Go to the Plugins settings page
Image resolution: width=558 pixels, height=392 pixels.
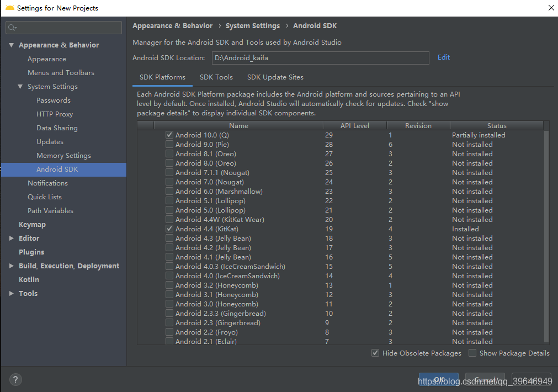tap(31, 252)
